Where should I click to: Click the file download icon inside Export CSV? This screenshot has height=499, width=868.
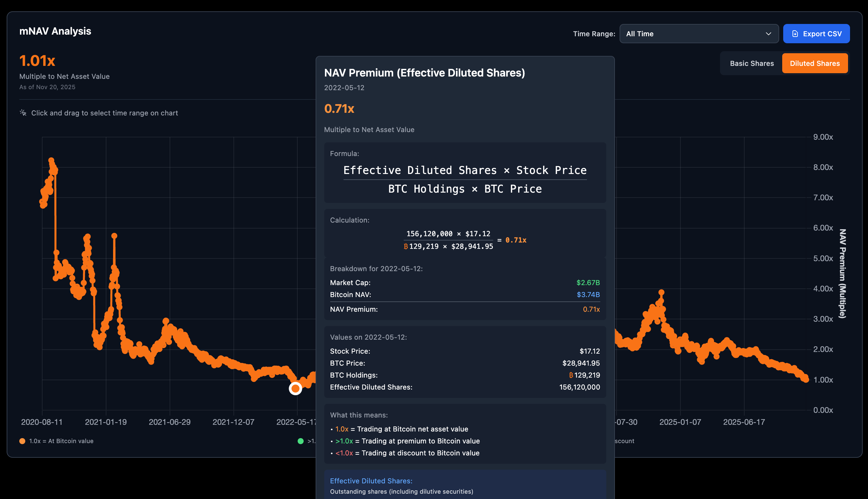pyautogui.click(x=795, y=34)
